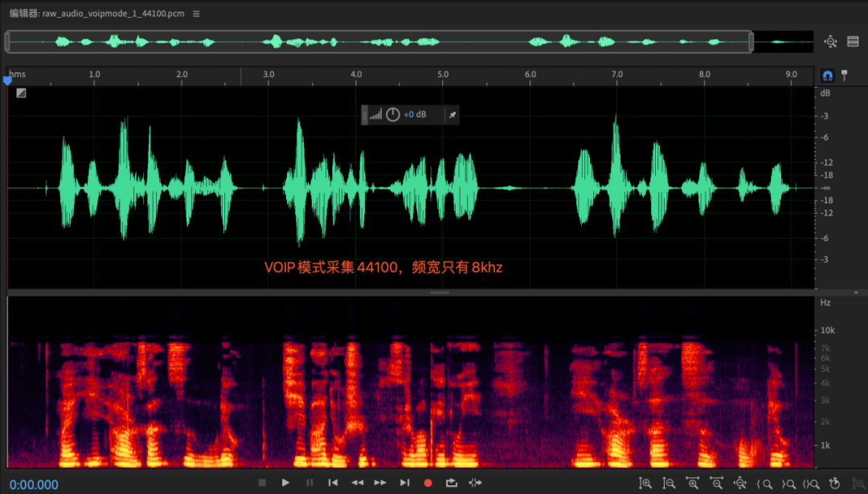The height and width of the screenshot is (494, 868).
Task: Adjust the HUD volume gain knob
Action: point(392,115)
